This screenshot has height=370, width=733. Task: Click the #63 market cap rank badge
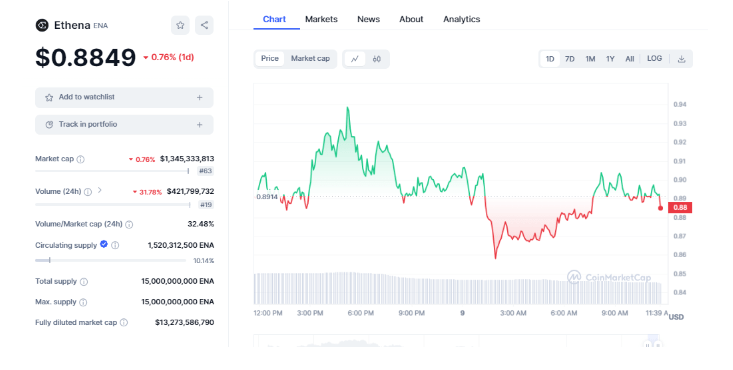pos(205,171)
